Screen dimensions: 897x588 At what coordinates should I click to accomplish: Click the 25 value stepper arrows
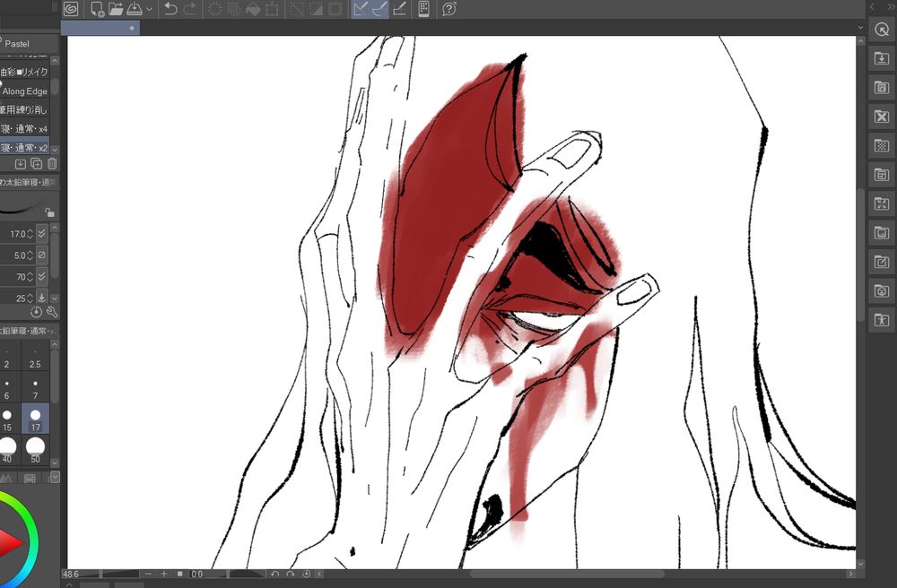click(30, 298)
